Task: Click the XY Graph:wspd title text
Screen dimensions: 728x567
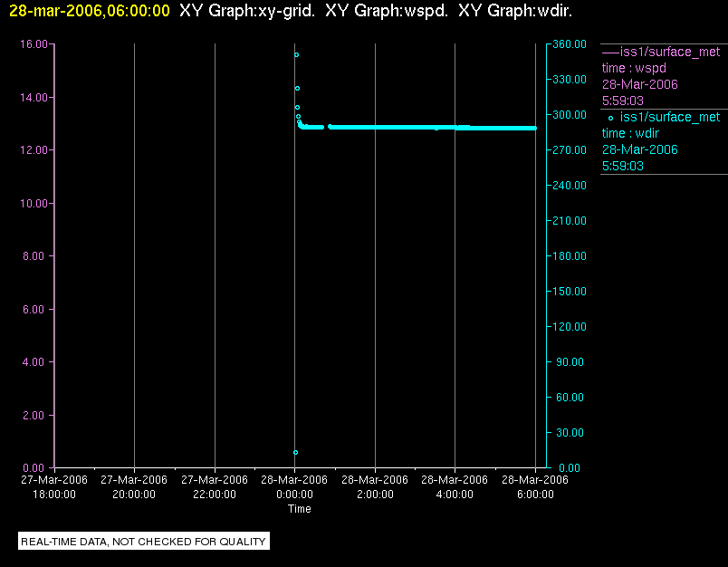Action: click(x=387, y=11)
